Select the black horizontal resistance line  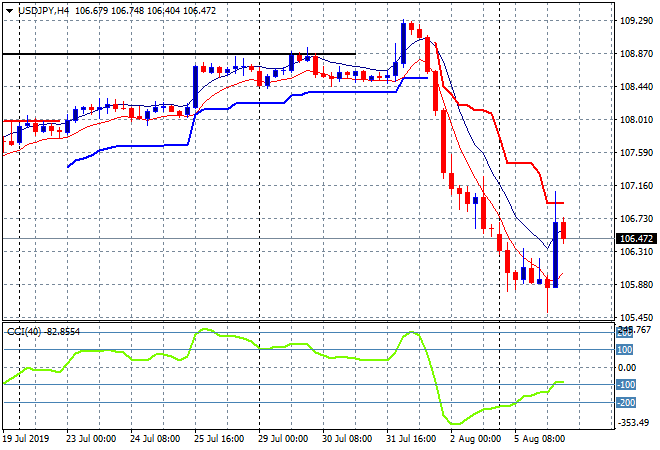pos(179,54)
